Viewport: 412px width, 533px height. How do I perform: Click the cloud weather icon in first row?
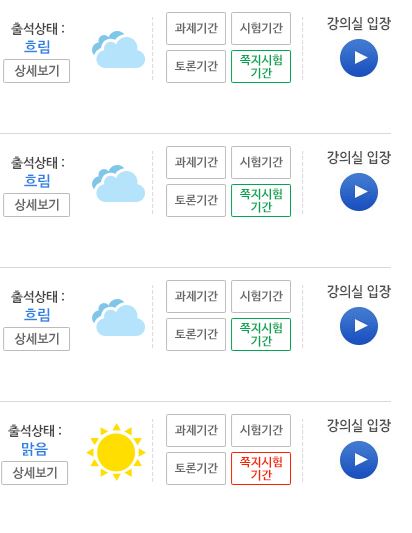(x=118, y=50)
